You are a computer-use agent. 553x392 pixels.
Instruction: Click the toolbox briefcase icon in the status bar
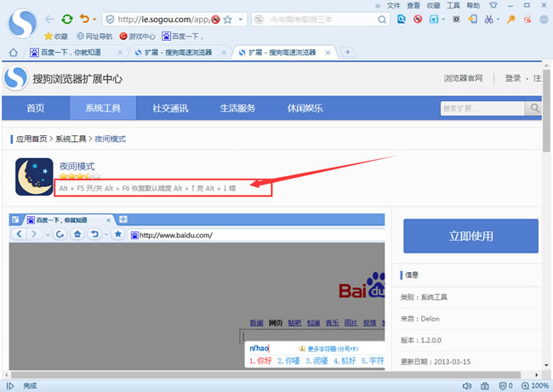point(485,386)
